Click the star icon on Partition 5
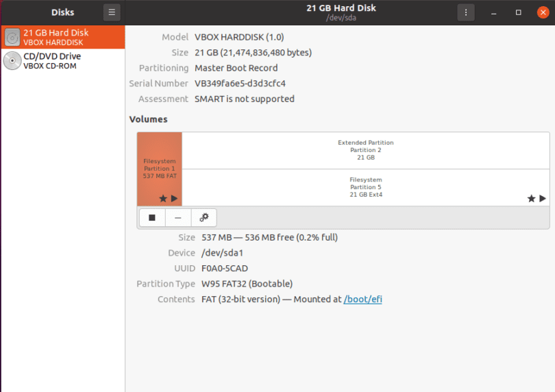 pyautogui.click(x=531, y=198)
